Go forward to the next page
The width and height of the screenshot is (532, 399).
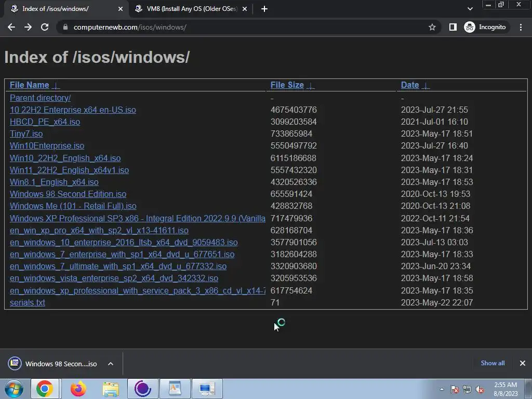(28, 27)
